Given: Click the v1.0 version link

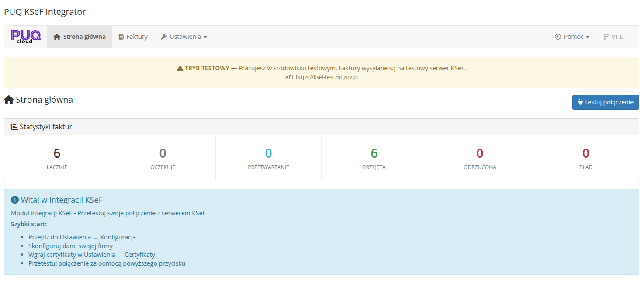Looking at the screenshot, I should coord(613,37).
